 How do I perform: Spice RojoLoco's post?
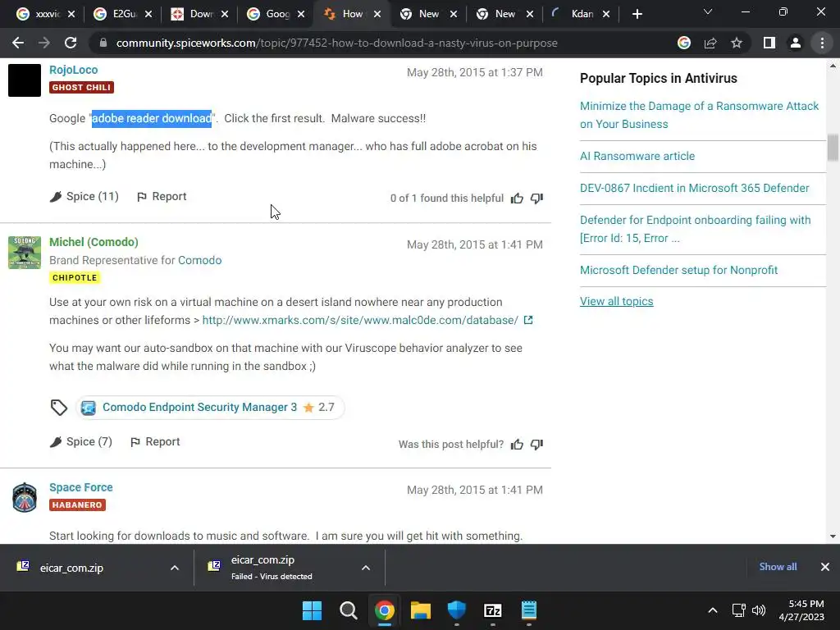point(84,197)
